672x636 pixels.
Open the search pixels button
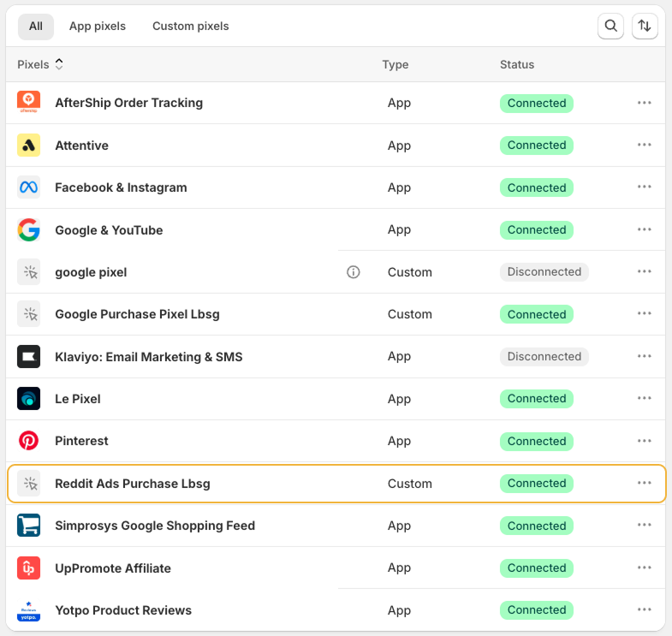[610, 27]
